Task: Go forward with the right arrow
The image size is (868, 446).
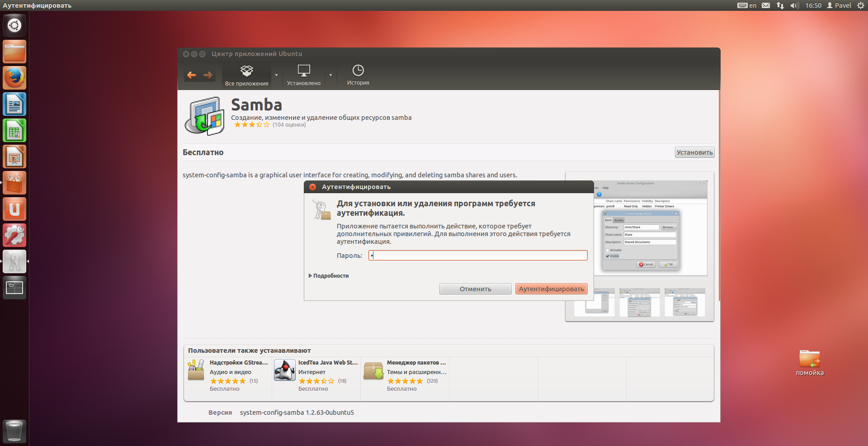Action: point(208,75)
